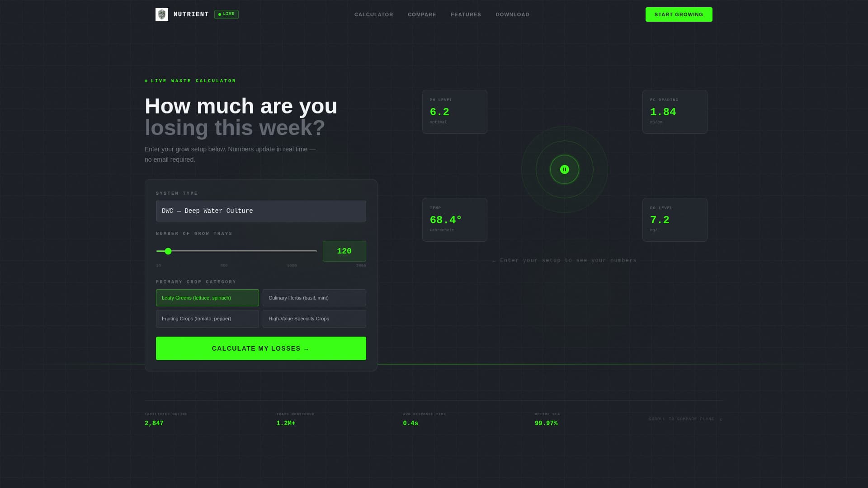Click the 1000 slider scale label
868x488 pixels.
pos(292,266)
